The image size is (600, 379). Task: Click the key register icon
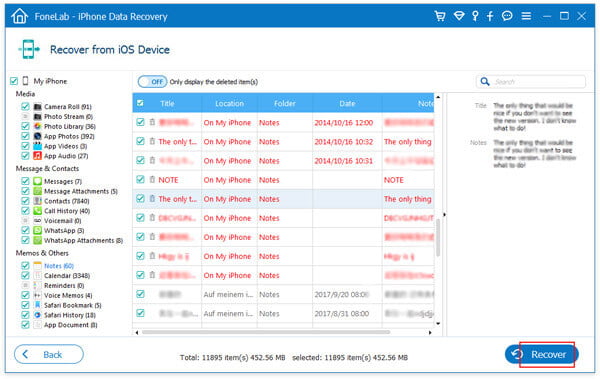click(x=475, y=16)
